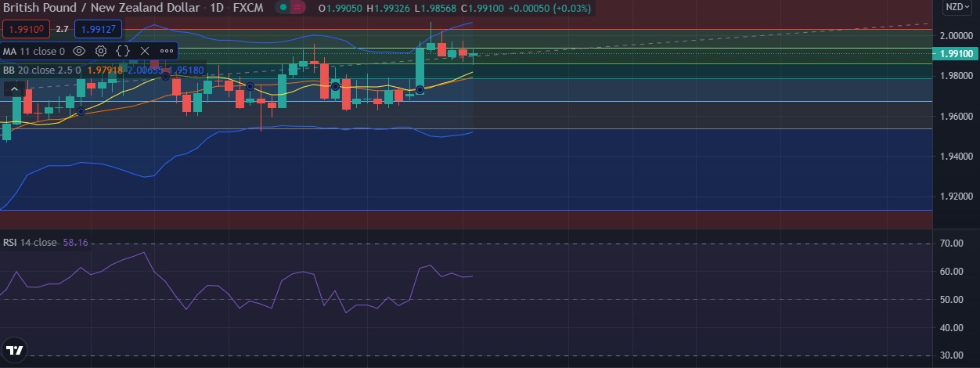Click the TradingView logo
This screenshot has width=980, height=368.
pos(13,350)
